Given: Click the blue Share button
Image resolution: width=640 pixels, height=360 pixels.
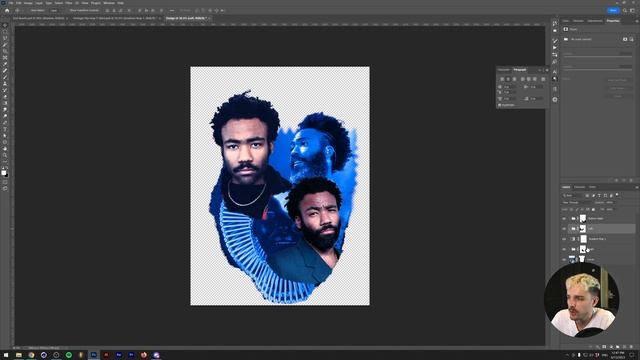Looking at the screenshot, I should click(x=613, y=11).
